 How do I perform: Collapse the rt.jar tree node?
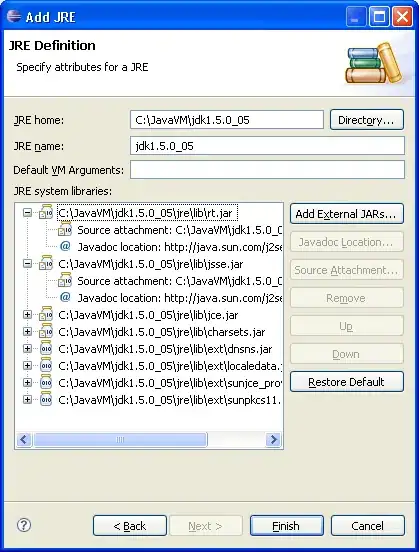click(27, 213)
